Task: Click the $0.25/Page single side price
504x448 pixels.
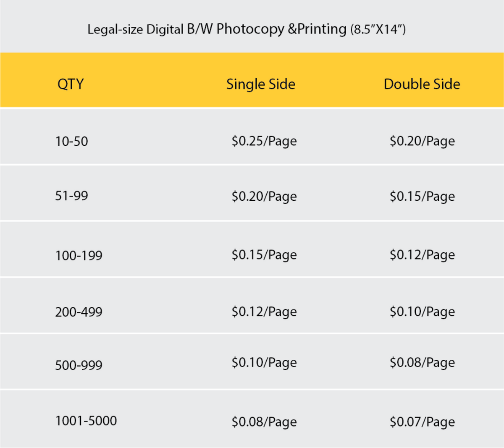Action: click(x=264, y=141)
